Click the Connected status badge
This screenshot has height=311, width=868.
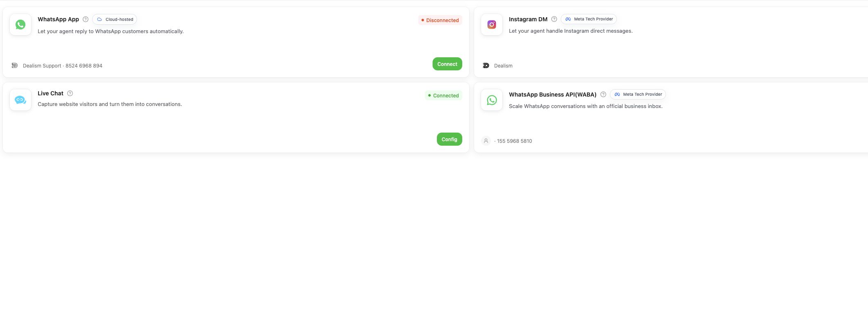pyautogui.click(x=443, y=95)
